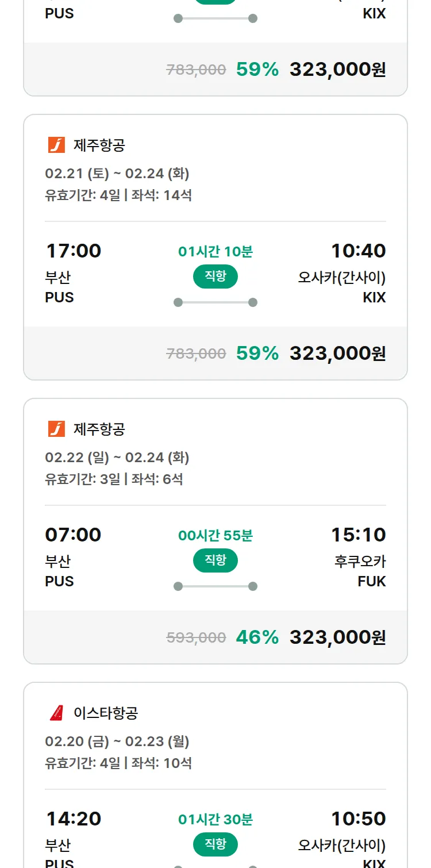Select the 이스타항공 airline name
The width and height of the screenshot is (431, 868).
tap(106, 713)
